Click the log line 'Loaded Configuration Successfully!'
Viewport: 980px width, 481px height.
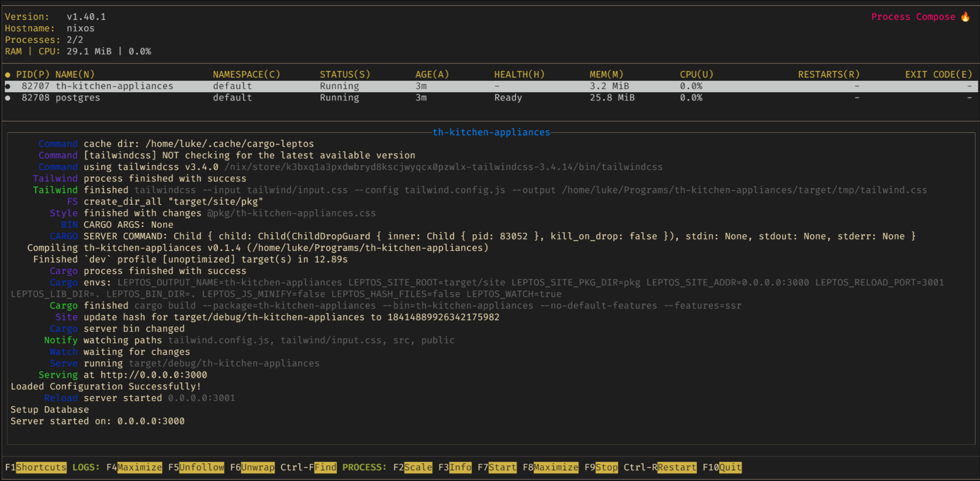(106, 386)
